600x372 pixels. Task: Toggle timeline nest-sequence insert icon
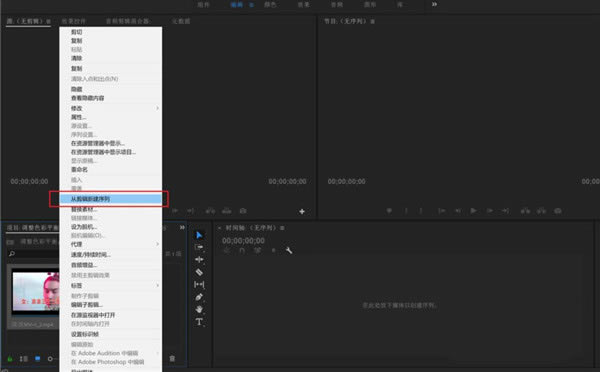tap(227, 251)
